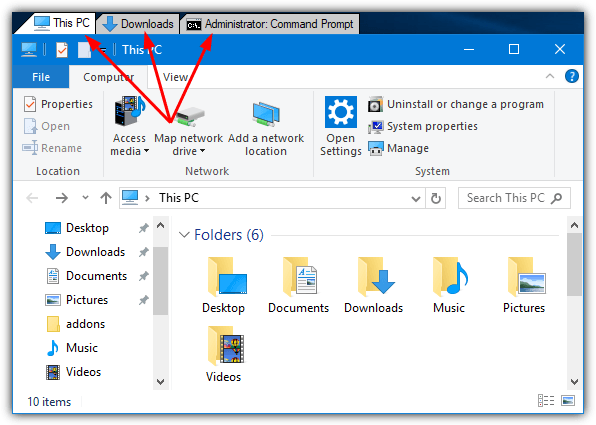This screenshot has width=596, height=425.
Task: Open the Help question mark icon
Action: pyautogui.click(x=572, y=76)
